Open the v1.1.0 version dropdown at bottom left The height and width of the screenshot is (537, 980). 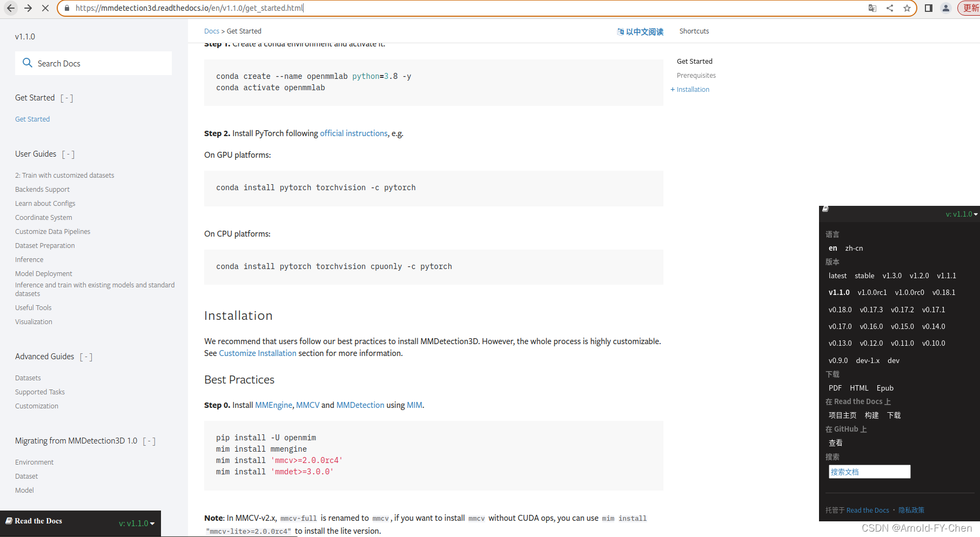pos(137,523)
